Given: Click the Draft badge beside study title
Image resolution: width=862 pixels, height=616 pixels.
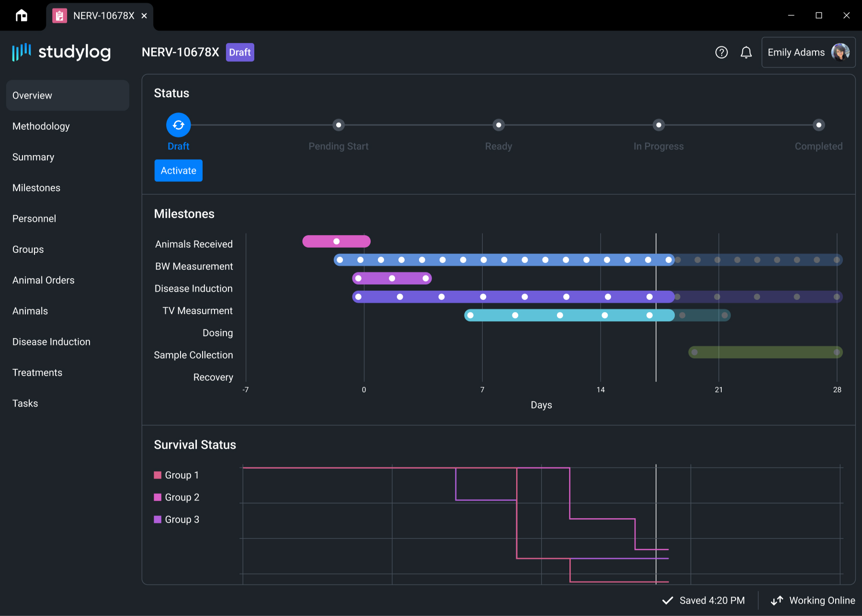Looking at the screenshot, I should [240, 52].
